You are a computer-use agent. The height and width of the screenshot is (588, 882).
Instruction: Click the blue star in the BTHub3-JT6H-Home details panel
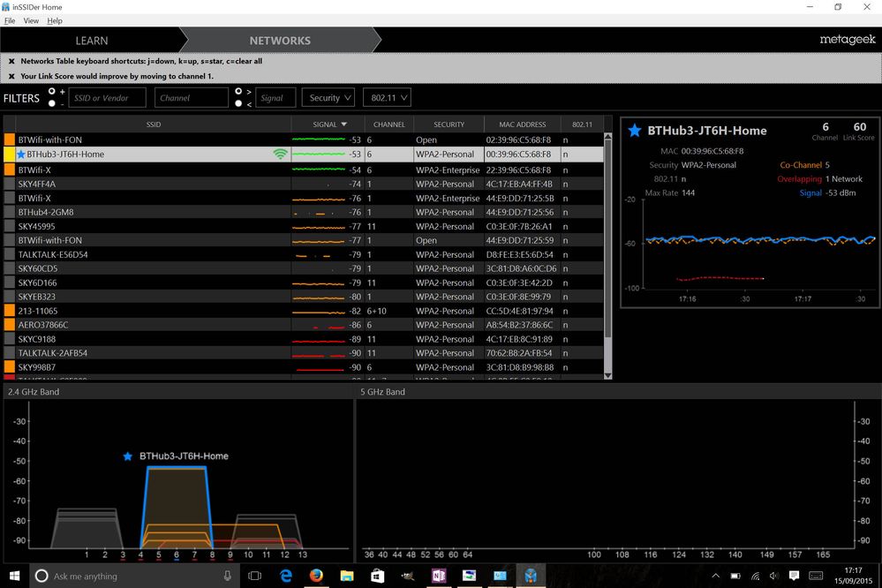(x=635, y=131)
